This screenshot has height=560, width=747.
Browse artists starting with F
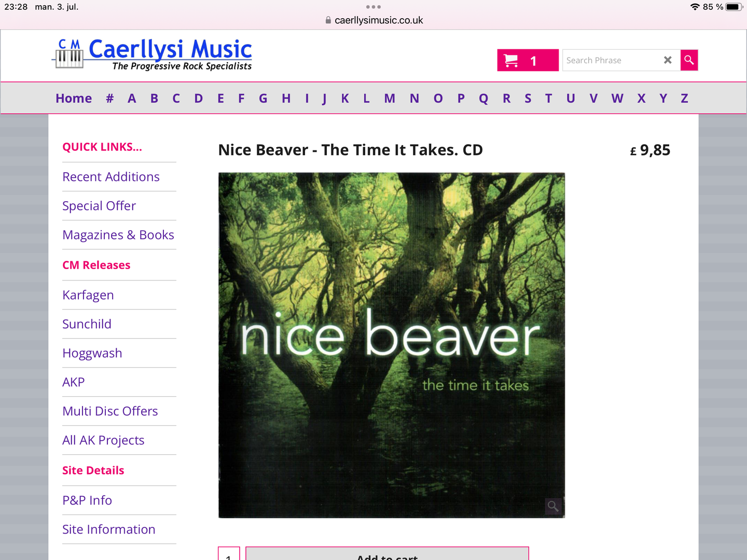[x=241, y=99]
